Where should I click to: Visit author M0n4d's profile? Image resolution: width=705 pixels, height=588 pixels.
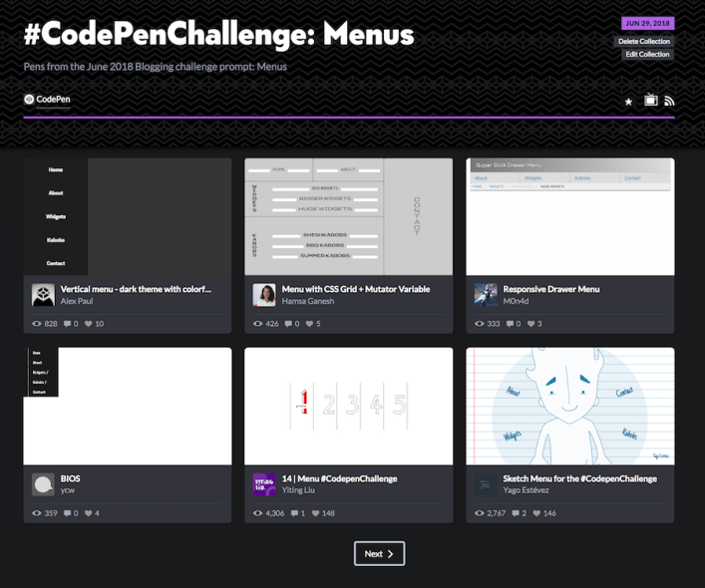click(516, 301)
